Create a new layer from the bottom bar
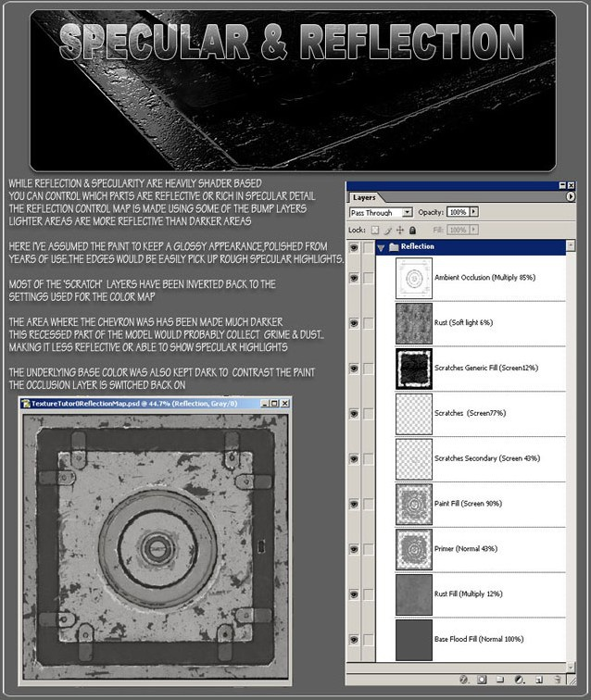The image size is (591, 700). [x=539, y=680]
